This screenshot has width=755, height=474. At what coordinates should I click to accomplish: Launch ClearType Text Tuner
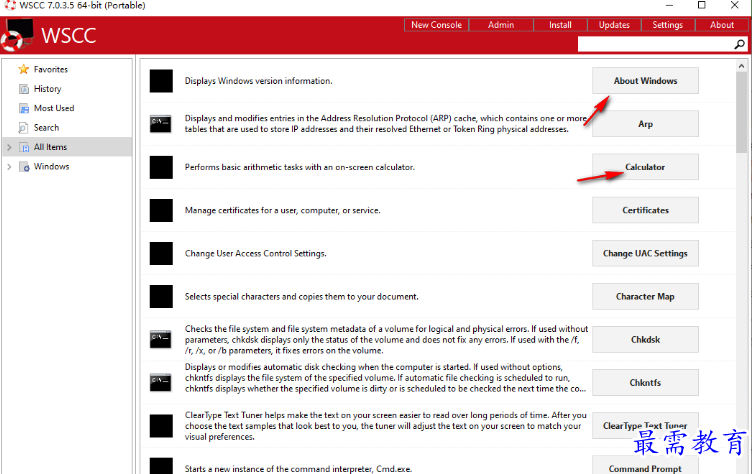(645, 426)
